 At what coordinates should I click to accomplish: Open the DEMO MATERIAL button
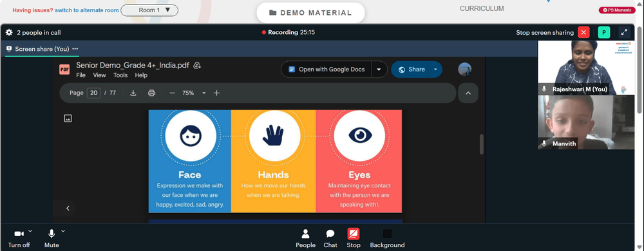tap(310, 13)
